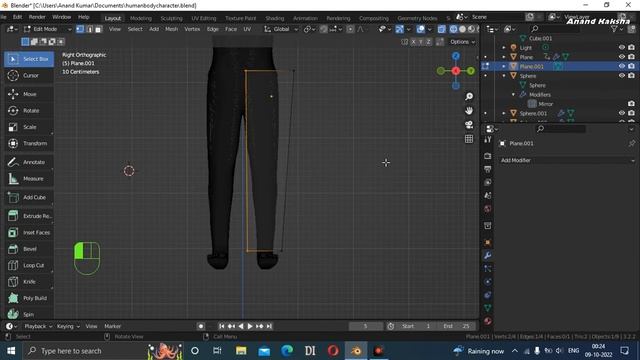Open the Modeling workspace tab
This screenshot has height=360, width=640.
pos(140,18)
